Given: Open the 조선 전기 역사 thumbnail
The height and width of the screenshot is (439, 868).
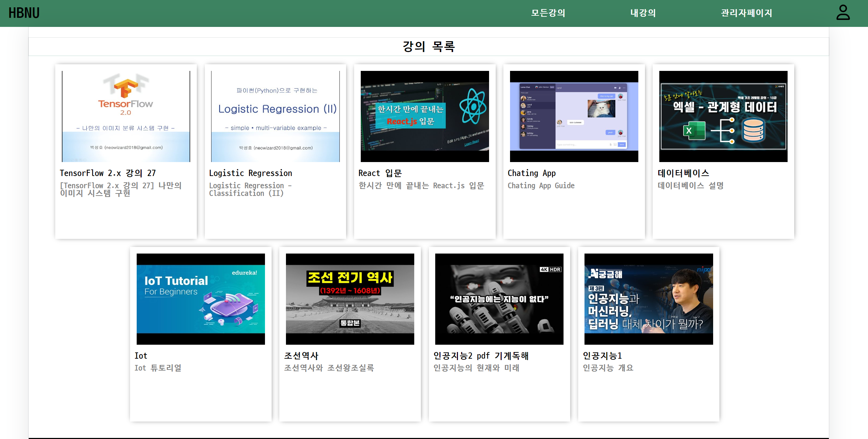Looking at the screenshot, I should (350, 299).
